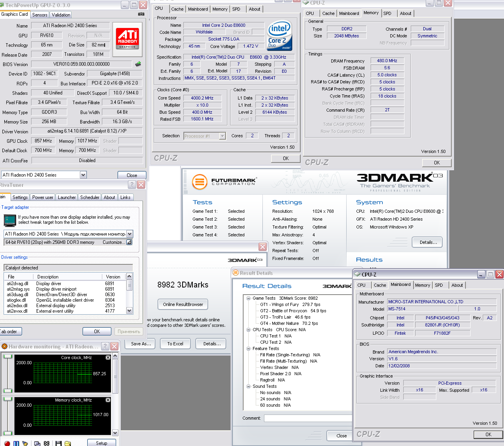The width and height of the screenshot is (504, 446).
Task: Click the floppy disk save icon
Action: click(x=59, y=444)
